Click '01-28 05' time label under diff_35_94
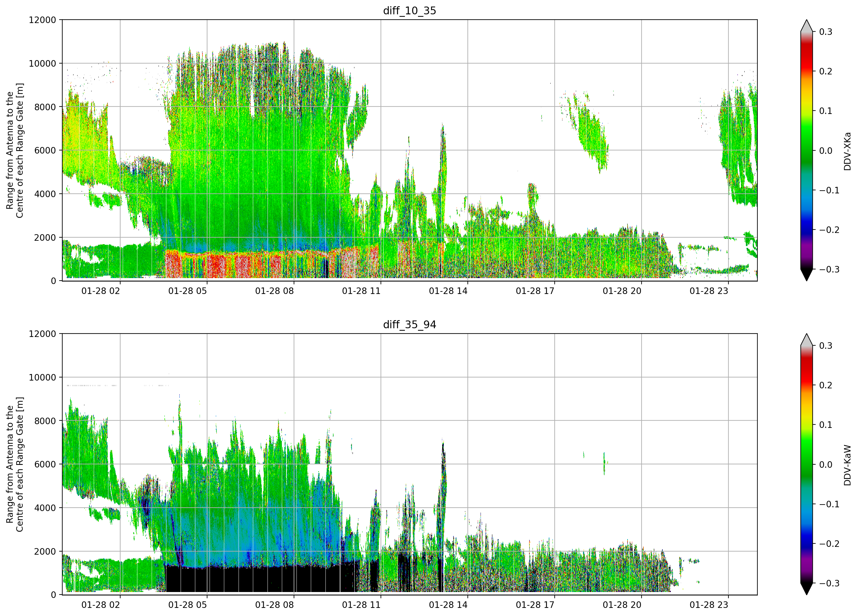Screen dimensions: 858x616 click(188, 605)
